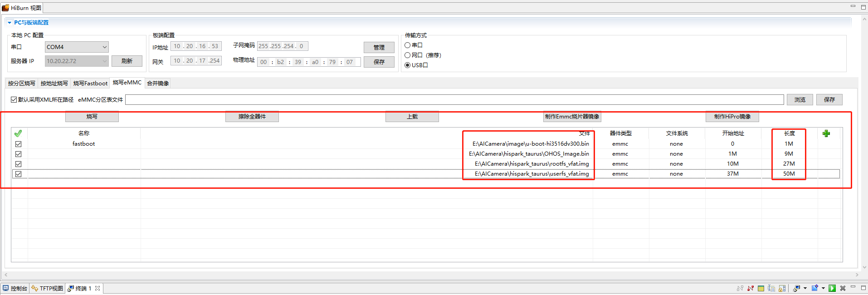Click the 网关 gateway input field
Image resolution: width=868 pixels, height=295 pixels.
pos(196,60)
